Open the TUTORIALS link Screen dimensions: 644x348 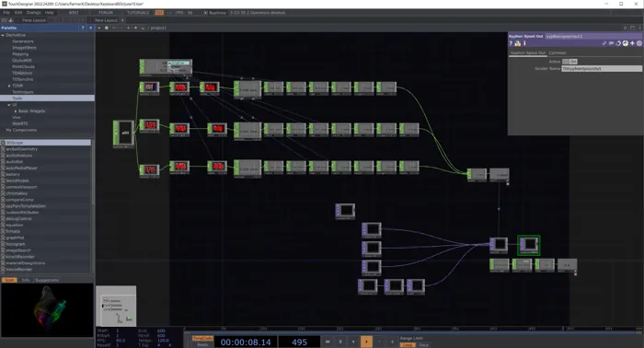138,13
